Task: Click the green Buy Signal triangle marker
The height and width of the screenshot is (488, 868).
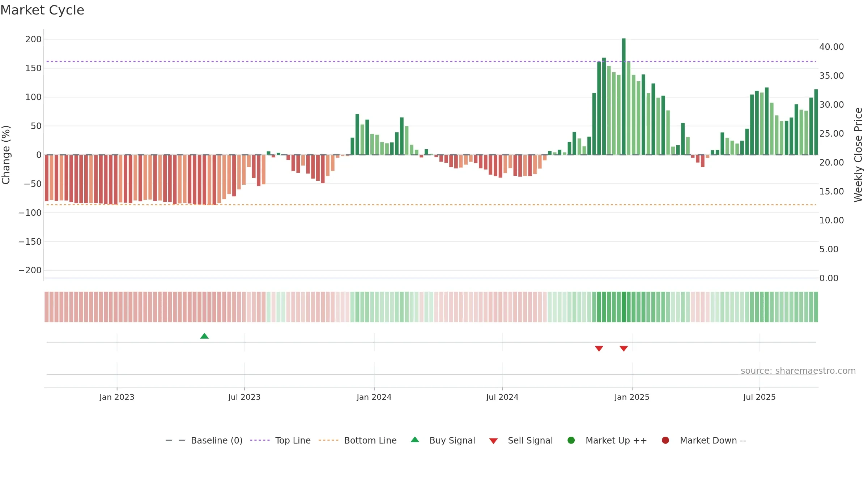Action: point(204,336)
